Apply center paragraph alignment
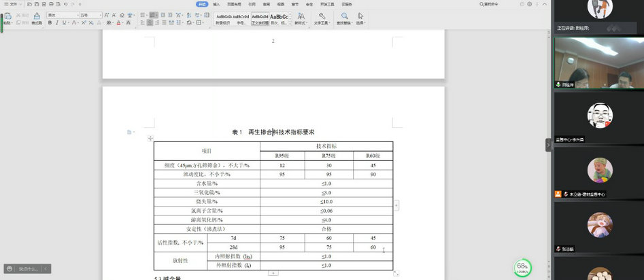Viewport: 644px width, 280px height. [x=150, y=22]
